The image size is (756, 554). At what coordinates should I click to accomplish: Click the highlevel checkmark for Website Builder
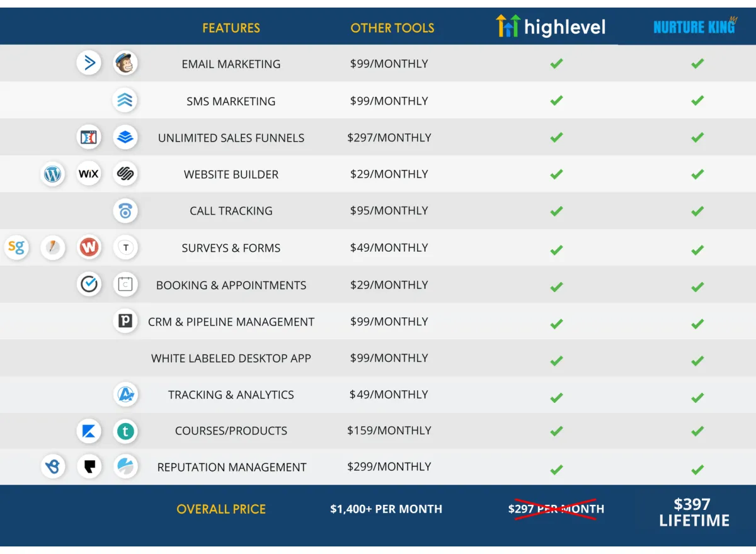click(x=556, y=174)
